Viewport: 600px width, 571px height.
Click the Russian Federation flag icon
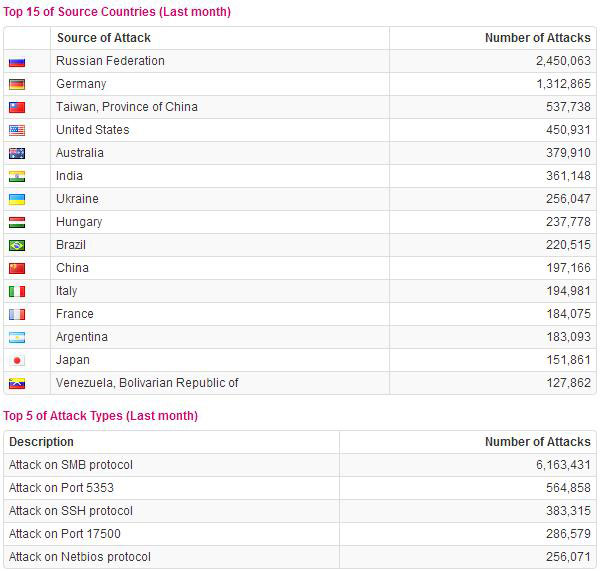[17, 62]
